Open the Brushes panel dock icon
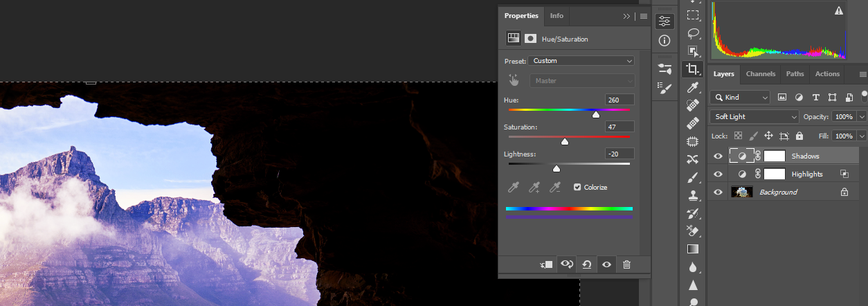 coord(664,88)
